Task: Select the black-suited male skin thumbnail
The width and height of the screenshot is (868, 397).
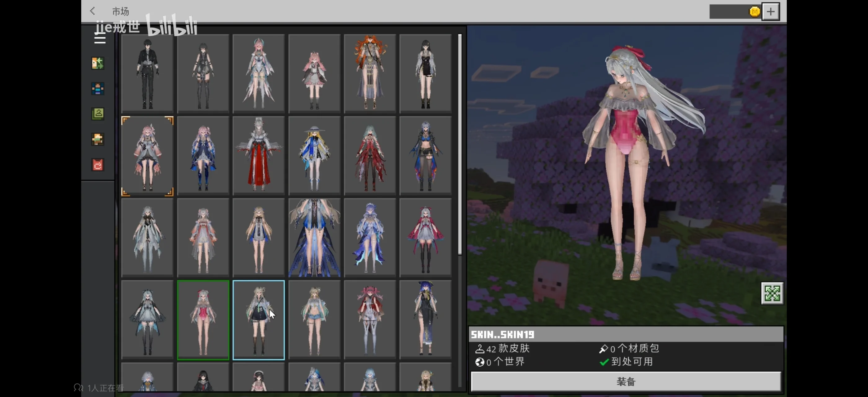Action: click(147, 73)
